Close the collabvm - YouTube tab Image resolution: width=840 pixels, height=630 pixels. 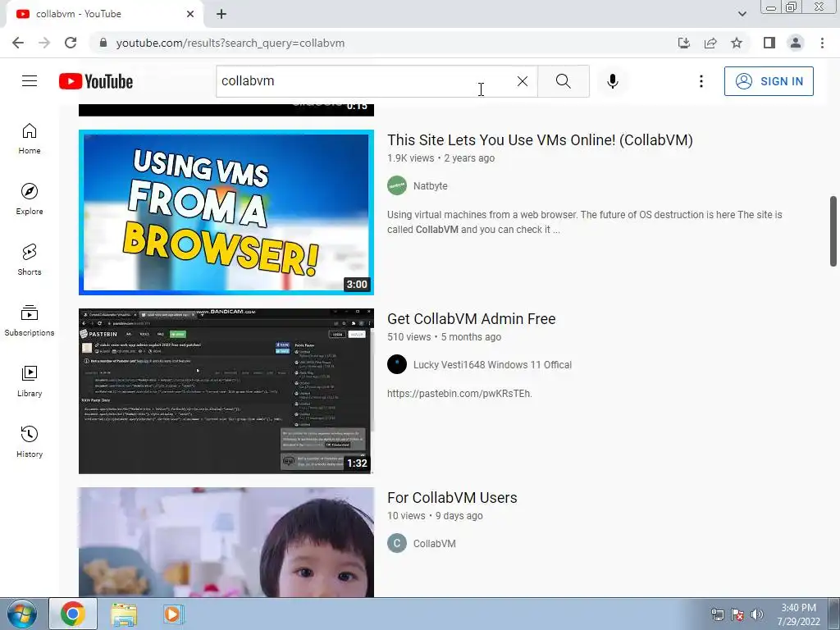pyautogui.click(x=190, y=14)
